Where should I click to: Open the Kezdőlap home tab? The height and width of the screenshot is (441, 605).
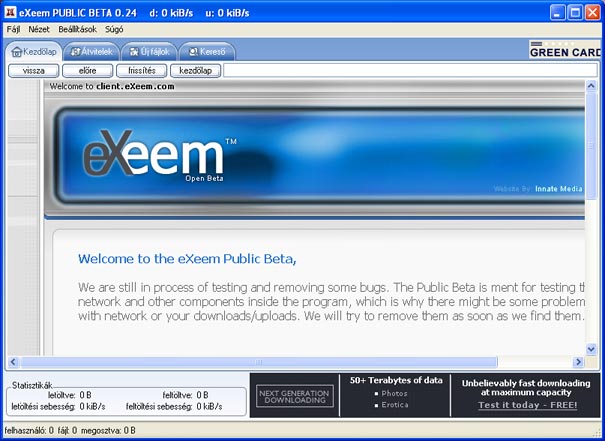(x=33, y=51)
